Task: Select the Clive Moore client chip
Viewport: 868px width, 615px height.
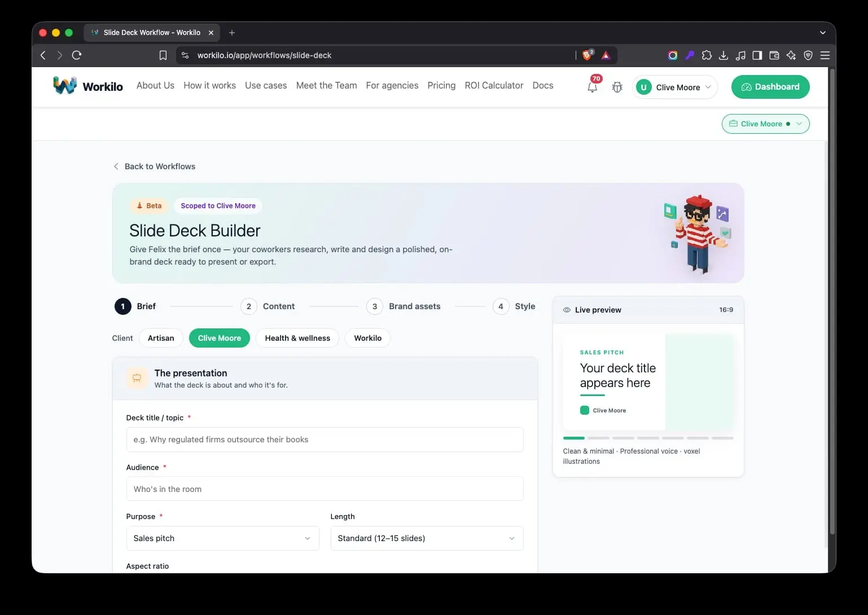Action: [x=220, y=338]
